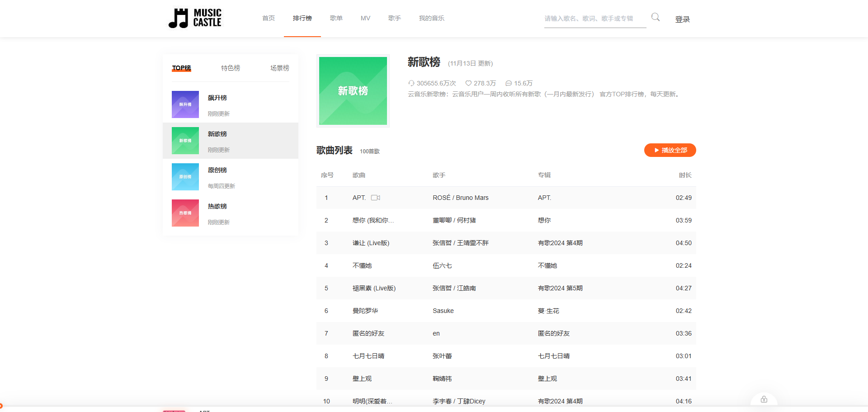Screen dimensions: 868x412
Task: Click the comments bubble icon
Action: (509, 83)
